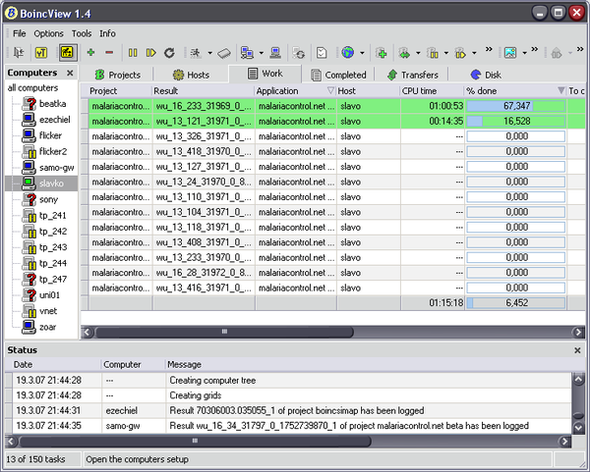Open dropdown next to running figure icon
The image size is (590, 472).
tap(210, 53)
